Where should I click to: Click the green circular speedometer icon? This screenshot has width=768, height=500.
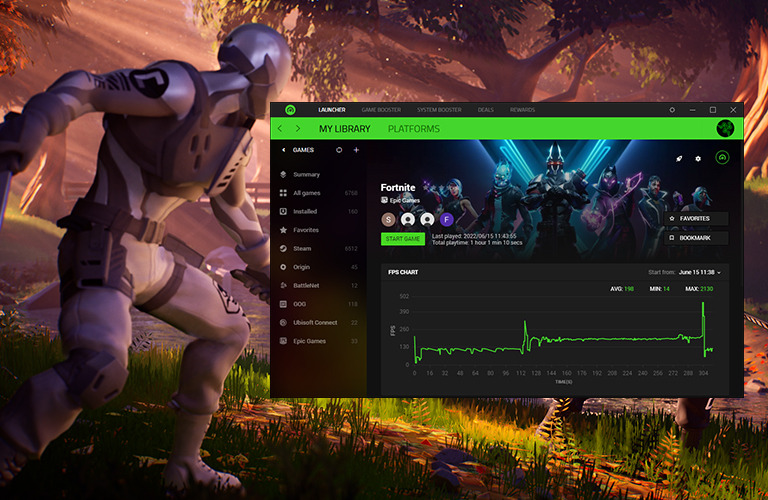click(x=722, y=157)
